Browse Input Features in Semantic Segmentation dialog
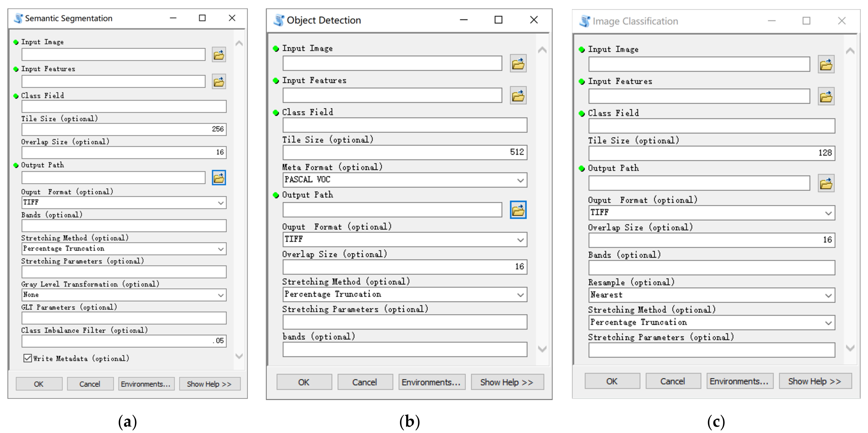Screen dimensions: 868x433 [219, 82]
